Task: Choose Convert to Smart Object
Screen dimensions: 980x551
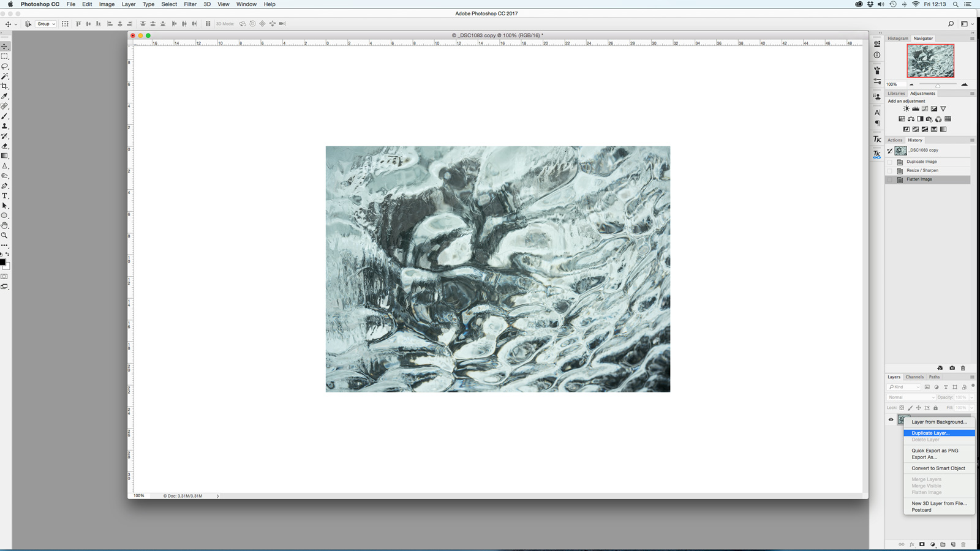Action: pos(940,468)
